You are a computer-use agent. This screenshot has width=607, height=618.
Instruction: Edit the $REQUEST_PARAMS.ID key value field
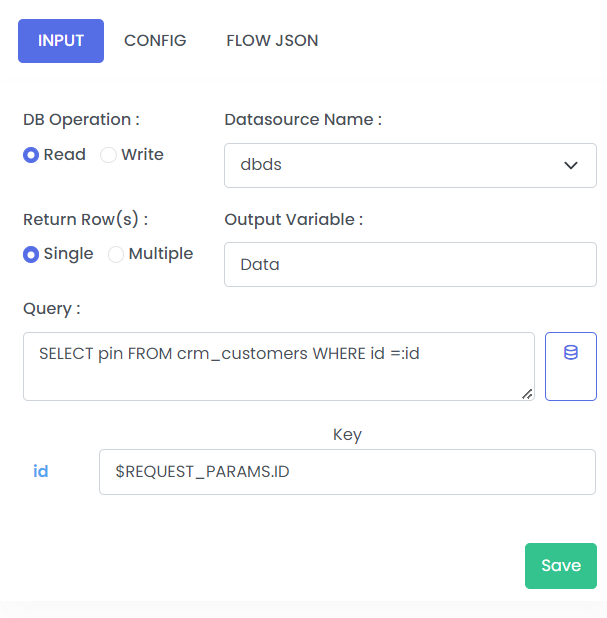[347, 472]
